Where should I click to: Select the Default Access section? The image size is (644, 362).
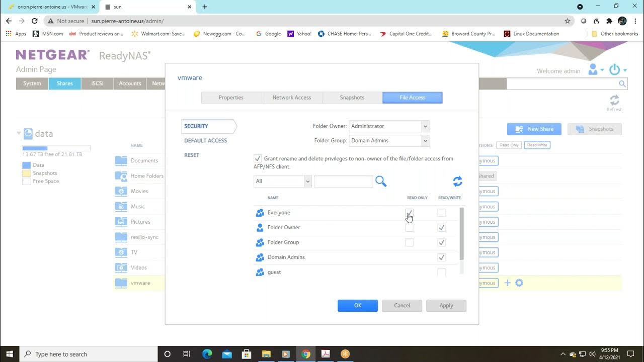(x=205, y=140)
